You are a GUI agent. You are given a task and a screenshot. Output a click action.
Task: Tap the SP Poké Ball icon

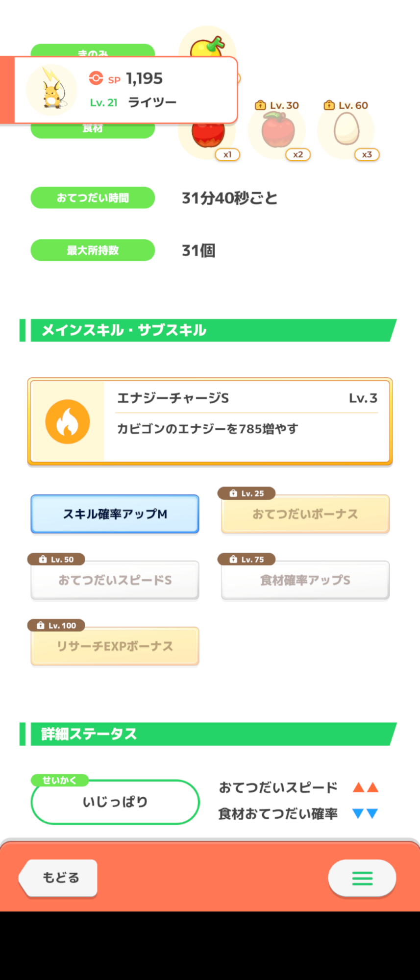[96, 78]
